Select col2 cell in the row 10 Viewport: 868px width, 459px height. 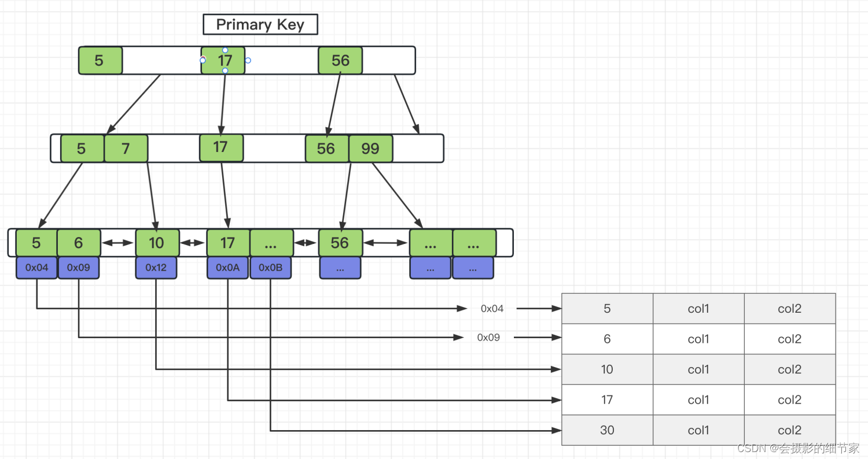pyautogui.click(x=790, y=369)
